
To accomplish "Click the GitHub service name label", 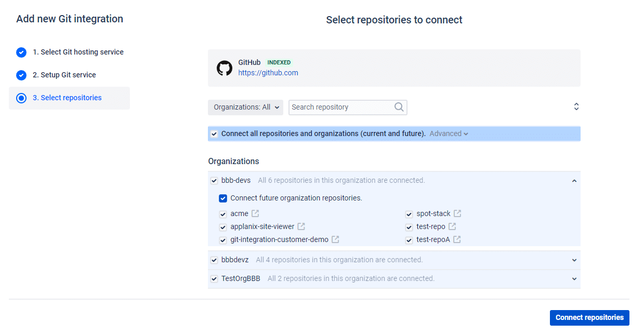I will (x=249, y=62).
